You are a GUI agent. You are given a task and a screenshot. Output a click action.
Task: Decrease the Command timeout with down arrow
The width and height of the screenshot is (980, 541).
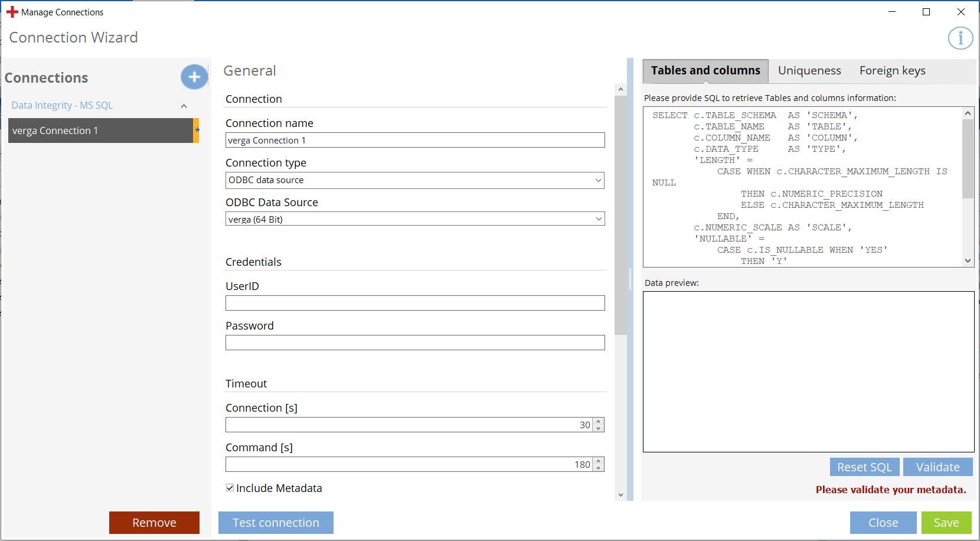tap(599, 468)
